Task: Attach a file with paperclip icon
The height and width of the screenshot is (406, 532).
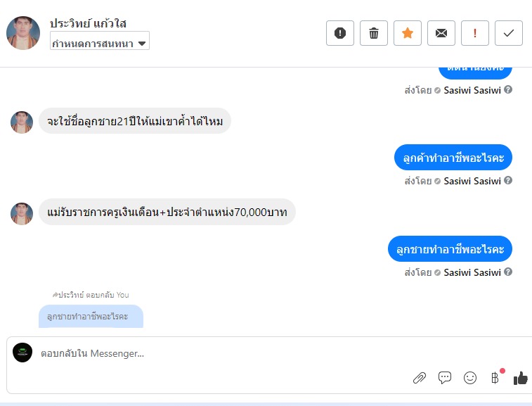Action: pos(420,378)
